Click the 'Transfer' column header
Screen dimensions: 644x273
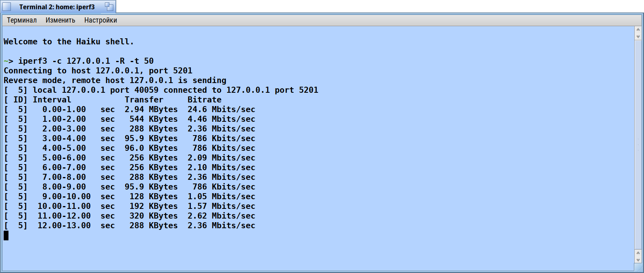(144, 100)
